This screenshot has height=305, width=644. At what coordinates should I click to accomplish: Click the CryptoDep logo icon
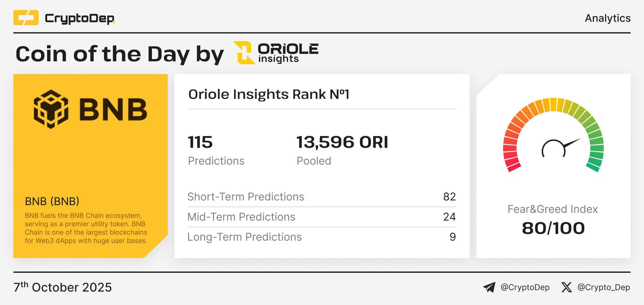coord(26,18)
